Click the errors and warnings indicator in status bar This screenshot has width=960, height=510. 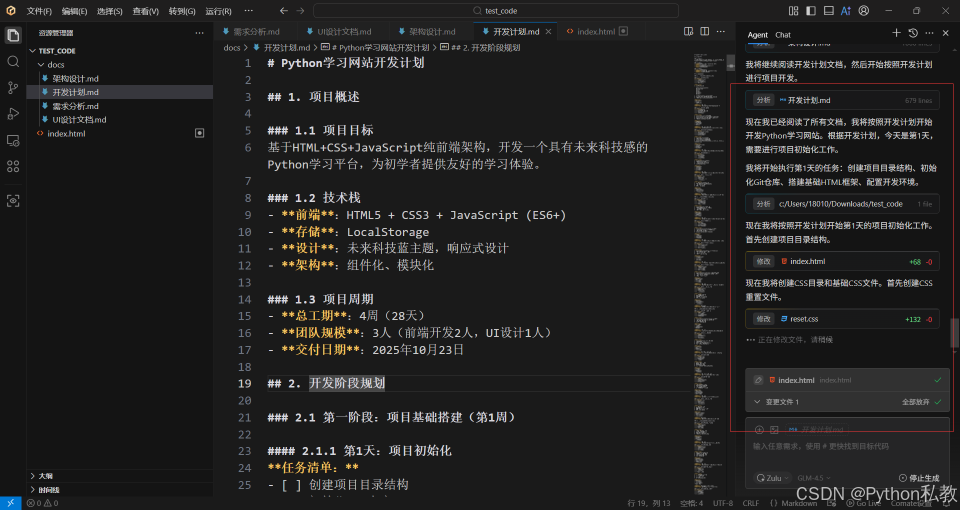point(42,503)
